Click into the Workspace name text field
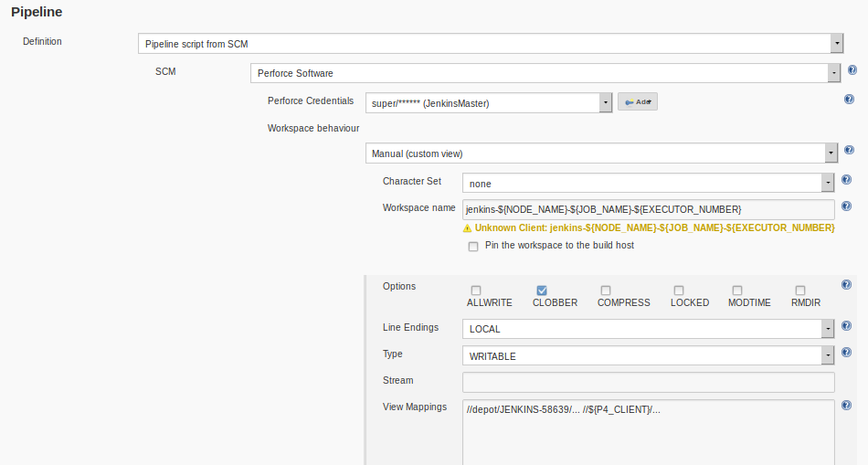868x465 pixels. pos(648,209)
